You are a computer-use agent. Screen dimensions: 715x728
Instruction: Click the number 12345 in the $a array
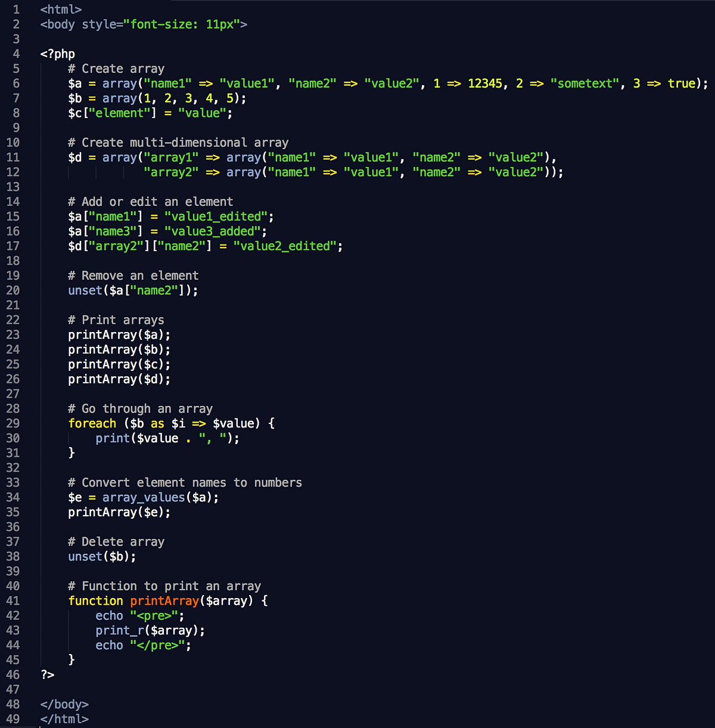point(485,83)
